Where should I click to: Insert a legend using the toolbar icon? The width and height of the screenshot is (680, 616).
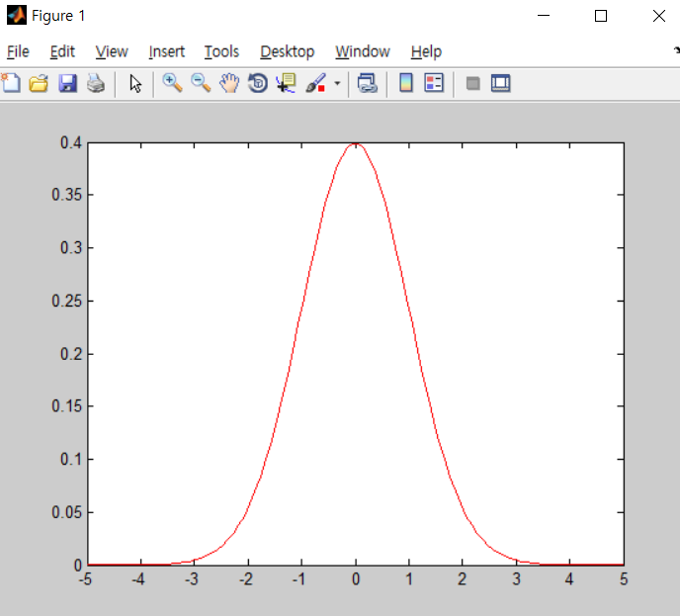[434, 83]
